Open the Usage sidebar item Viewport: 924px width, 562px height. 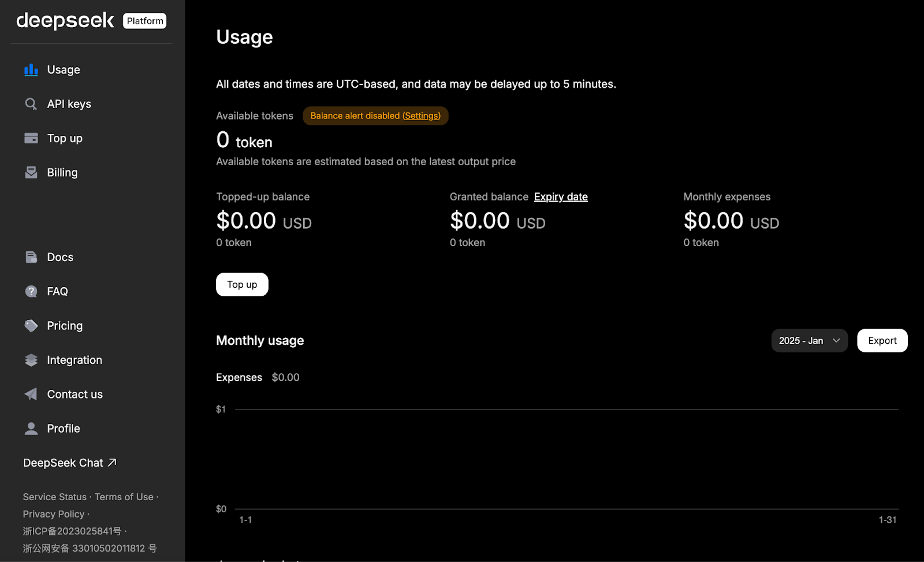[x=64, y=70]
